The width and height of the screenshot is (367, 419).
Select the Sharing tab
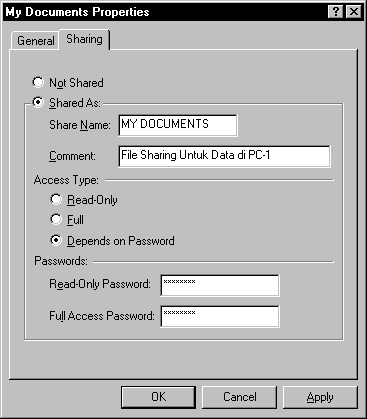tap(84, 39)
